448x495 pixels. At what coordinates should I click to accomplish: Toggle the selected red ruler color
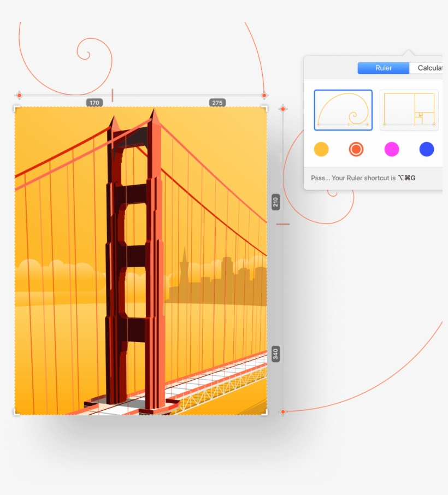click(356, 149)
